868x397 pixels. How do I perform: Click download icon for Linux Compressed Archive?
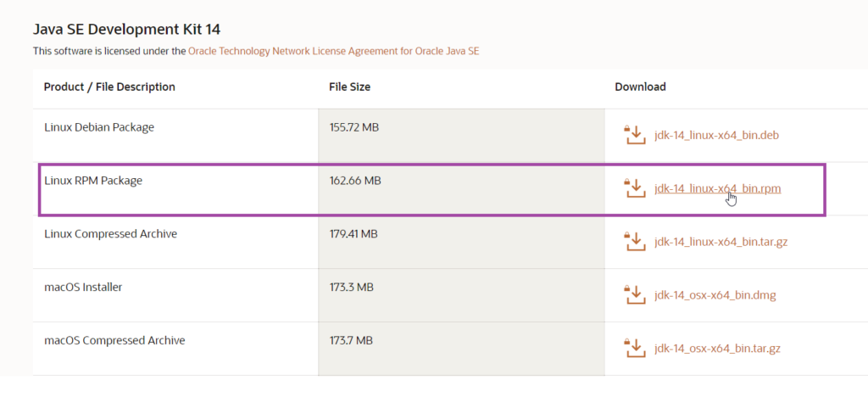click(634, 242)
